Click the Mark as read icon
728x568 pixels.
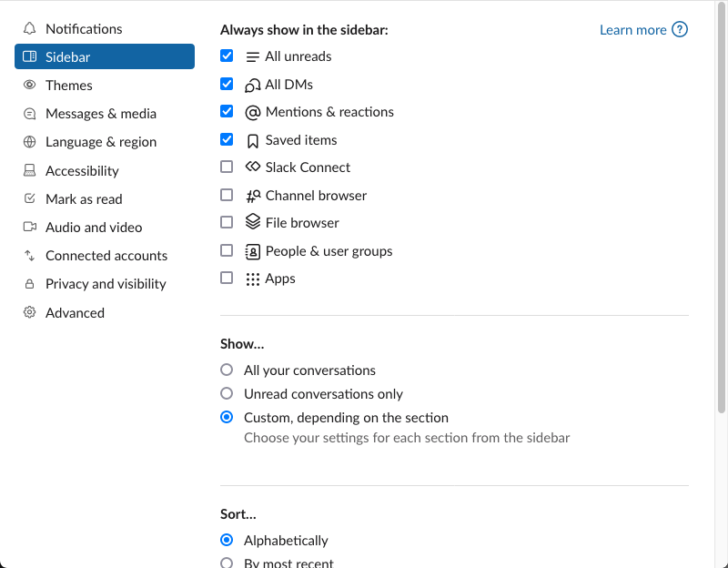(x=29, y=198)
